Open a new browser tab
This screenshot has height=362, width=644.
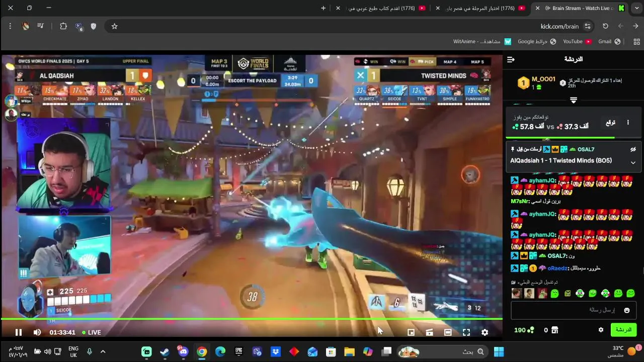click(x=324, y=8)
